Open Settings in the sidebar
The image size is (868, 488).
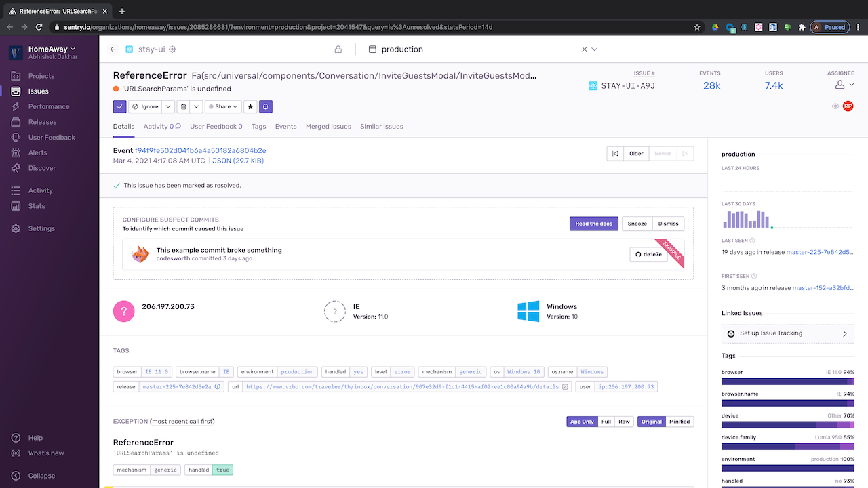(41, 229)
